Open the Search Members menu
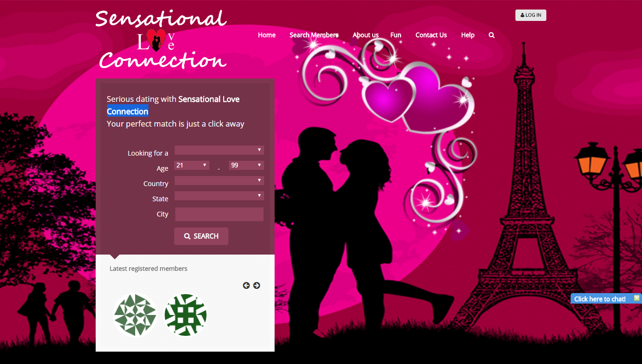 click(x=314, y=35)
